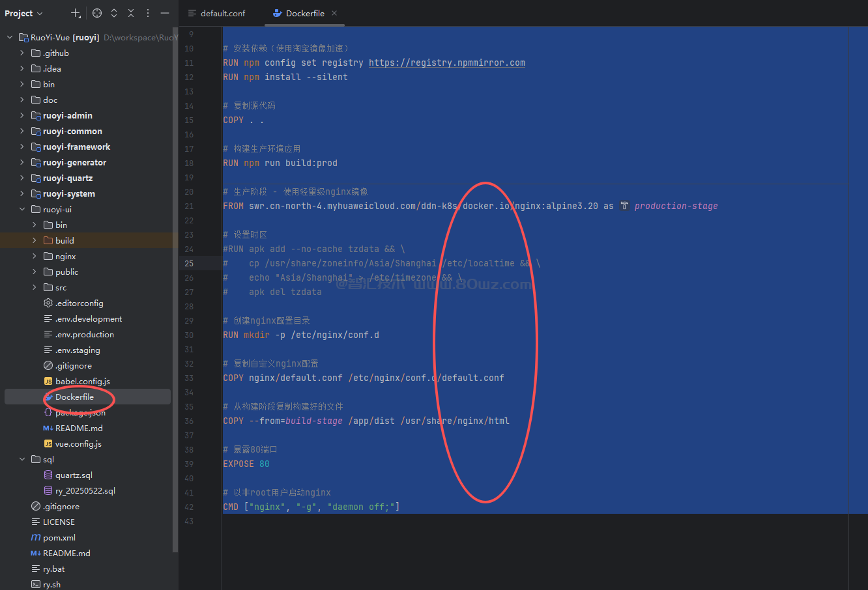The image size is (868, 590).
Task: Expand the nginx folder in ruoyi-ui
Action: coord(35,256)
